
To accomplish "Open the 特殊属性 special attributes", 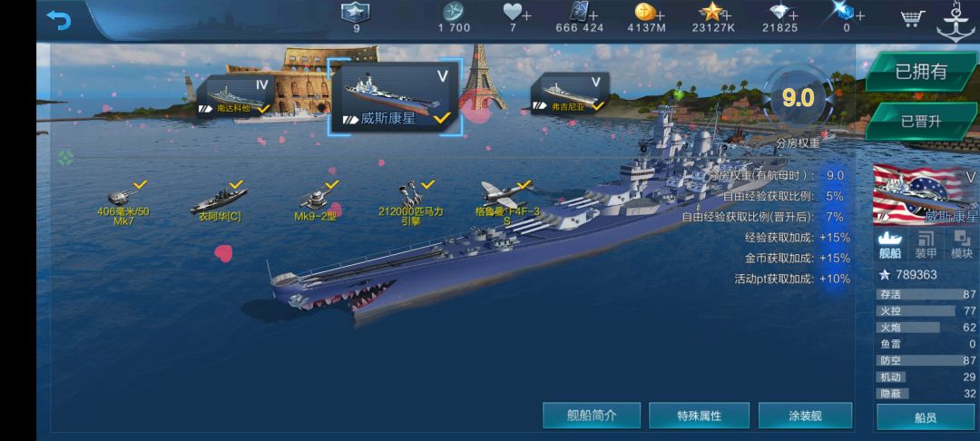I will point(699,416).
